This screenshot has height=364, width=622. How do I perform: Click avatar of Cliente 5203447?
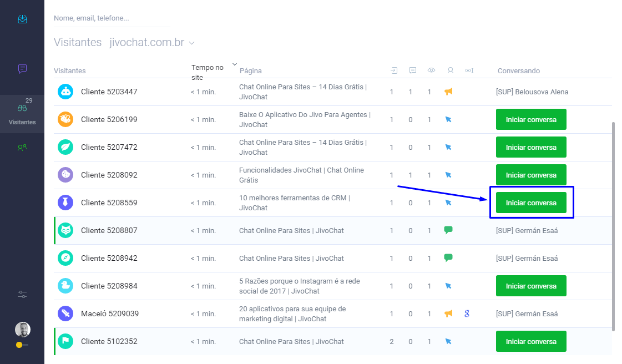pos(65,92)
